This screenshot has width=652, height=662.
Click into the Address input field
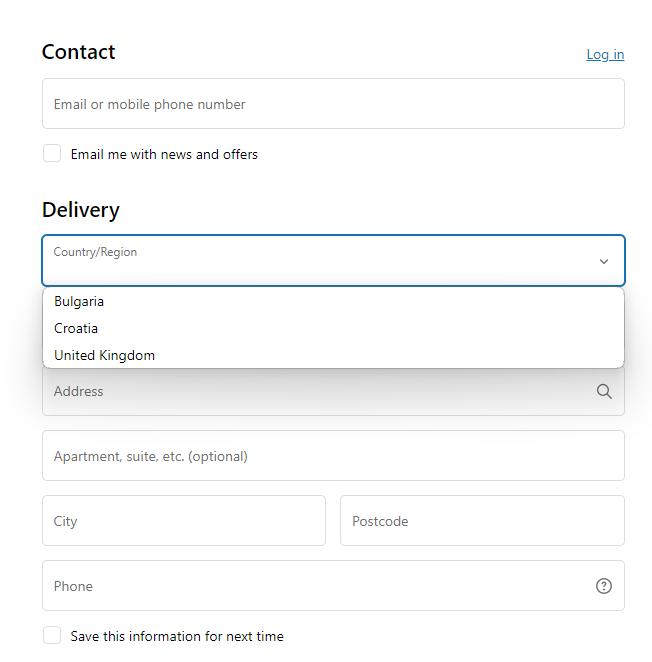[310, 392]
